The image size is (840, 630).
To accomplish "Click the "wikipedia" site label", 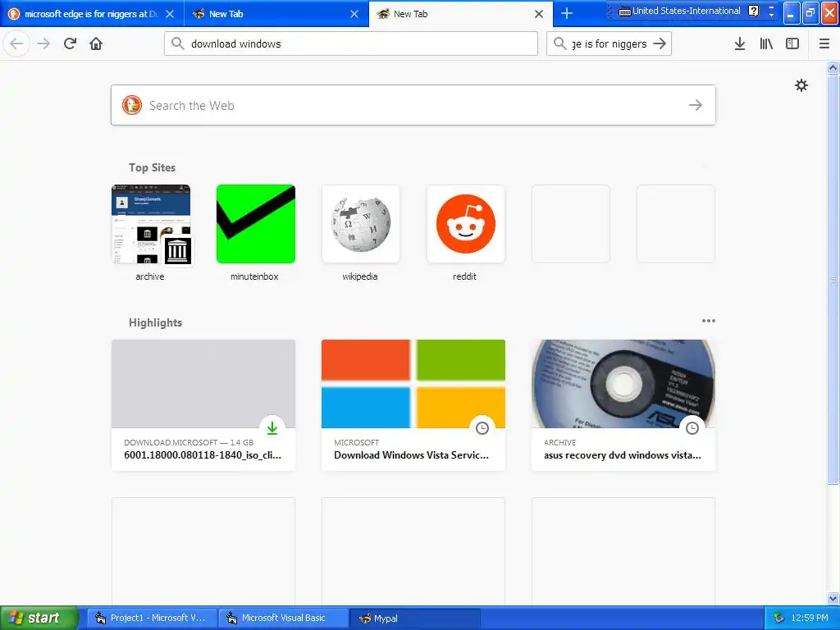I will [x=360, y=276].
